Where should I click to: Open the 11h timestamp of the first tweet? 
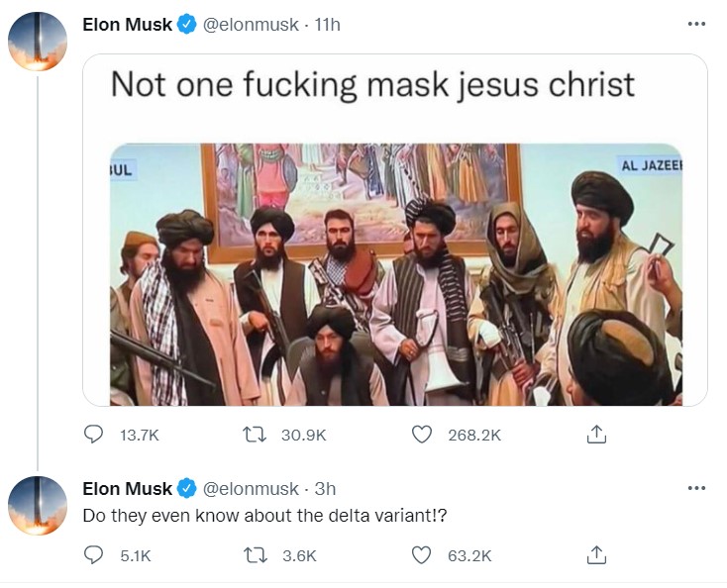pyautogui.click(x=327, y=25)
